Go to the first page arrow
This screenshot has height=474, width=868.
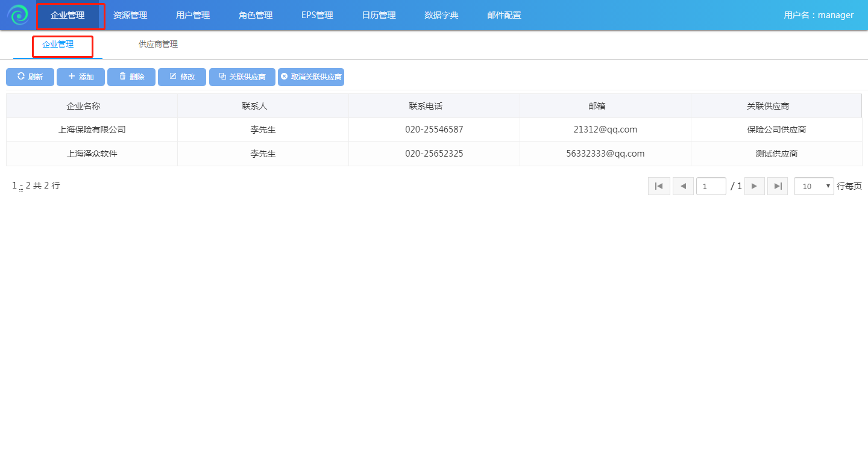tap(659, 186)
